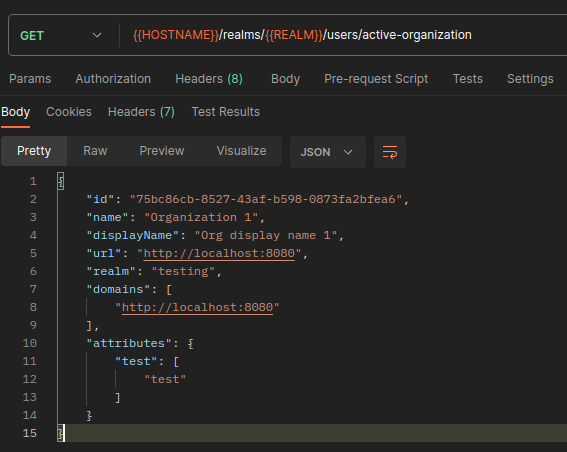Image resolution: width=567 pixels, height=452 pixels.
Task: Click the request URL input field
Action: point(344,35)
